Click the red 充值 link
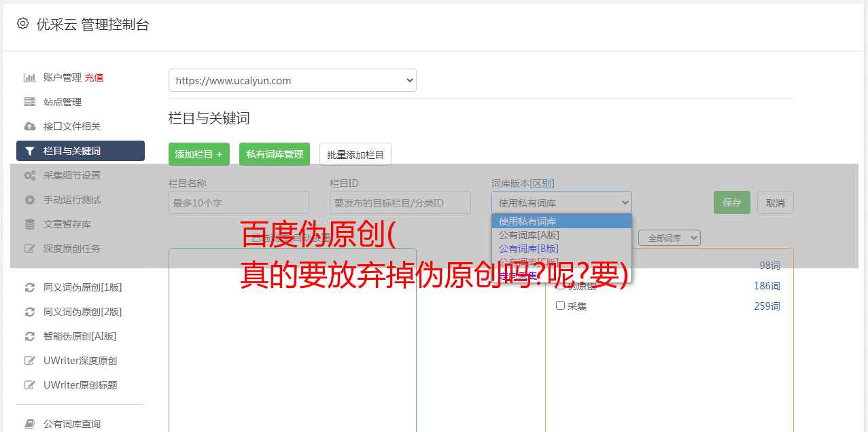 (x=94, y=77)
